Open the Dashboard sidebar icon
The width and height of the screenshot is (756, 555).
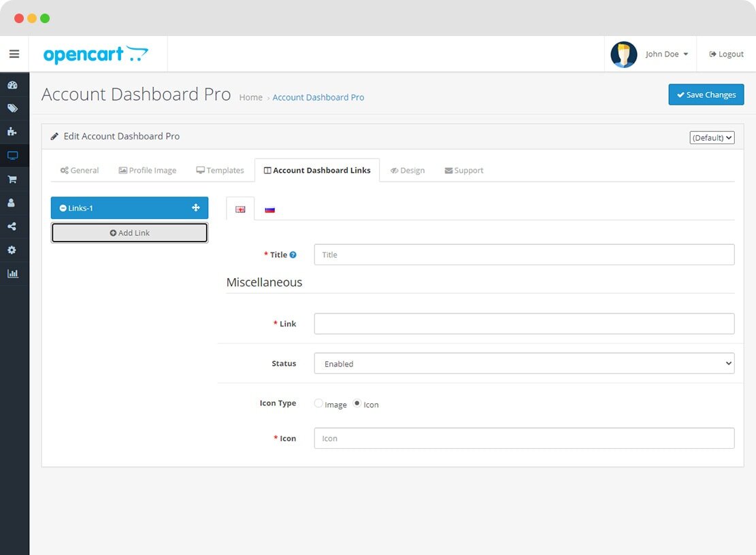pos(12,85)
